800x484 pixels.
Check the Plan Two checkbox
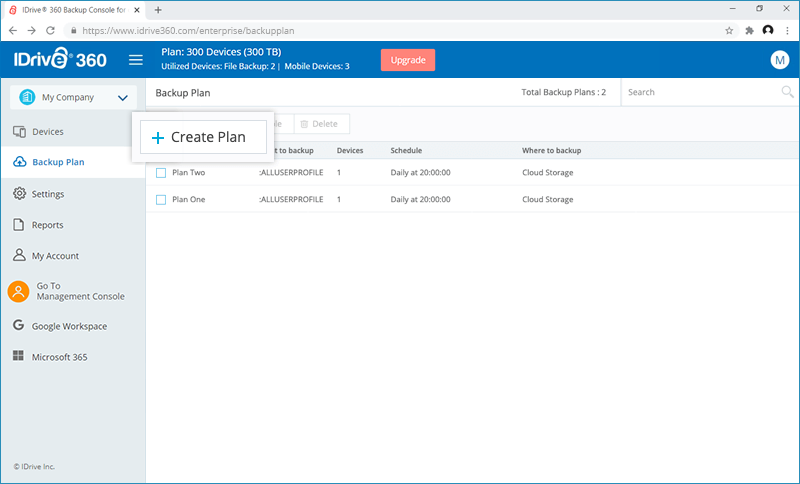click(x=161, y=173)
